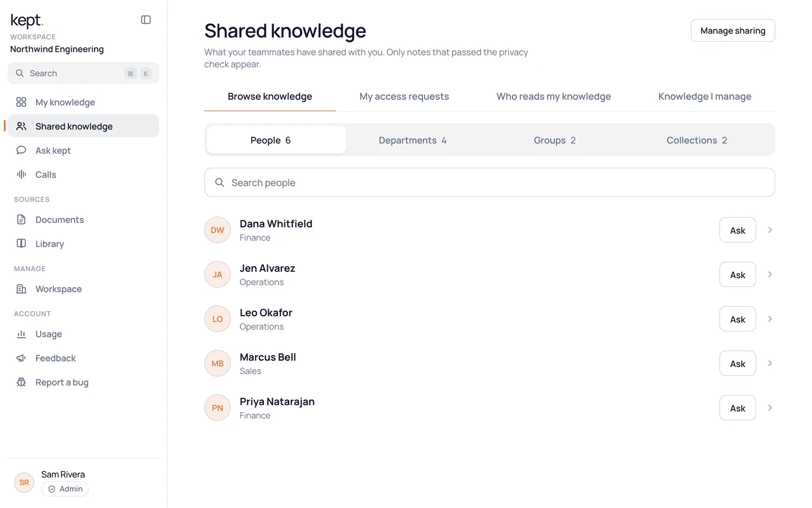Click Ask next to Jen Alvarez
Viewport: 812px width, 508px height.
pos(738,274)
